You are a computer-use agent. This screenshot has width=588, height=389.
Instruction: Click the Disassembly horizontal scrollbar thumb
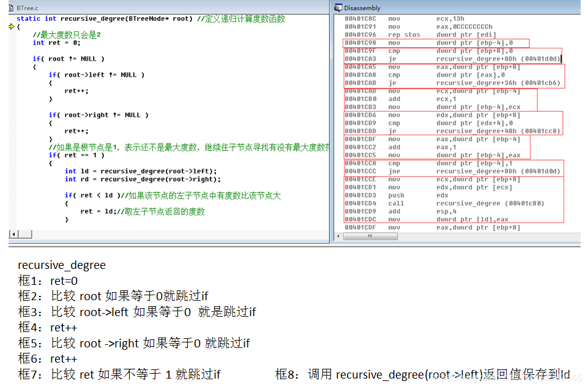pyautogui.click(x=370, y=236)
